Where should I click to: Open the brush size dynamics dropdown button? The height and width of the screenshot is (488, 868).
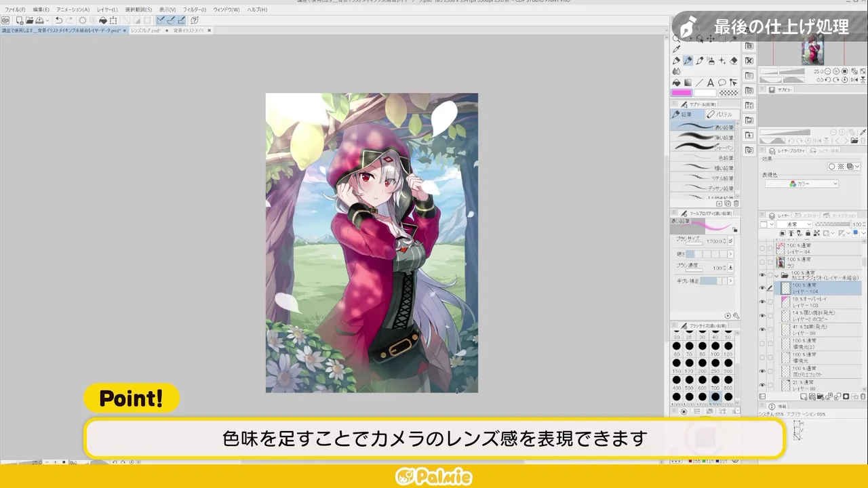point(731,241)
